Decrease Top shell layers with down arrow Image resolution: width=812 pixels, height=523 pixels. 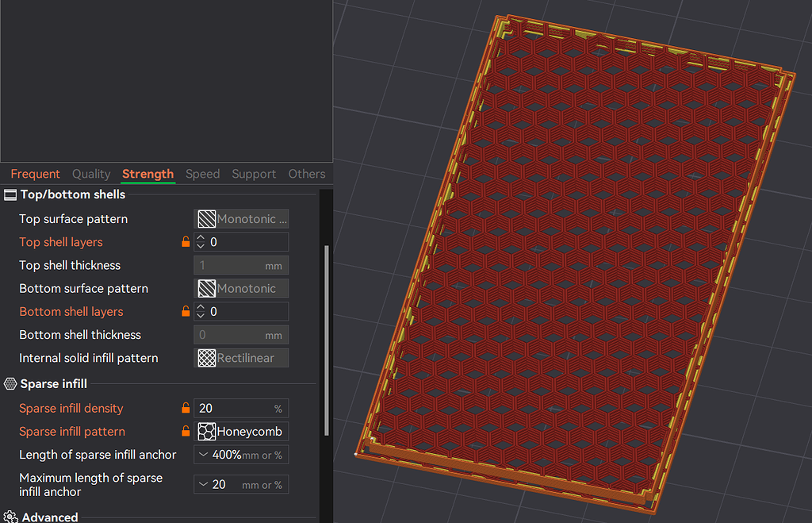[201, 246]
